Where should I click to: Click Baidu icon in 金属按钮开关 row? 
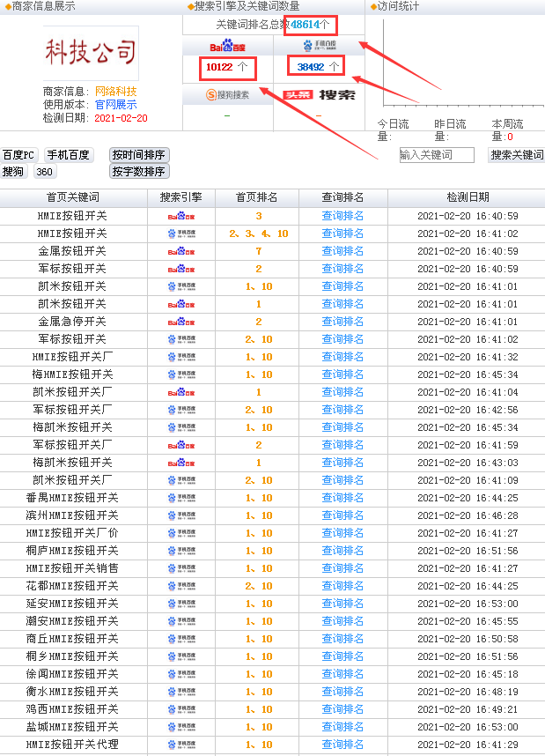(x=181, y=251)
